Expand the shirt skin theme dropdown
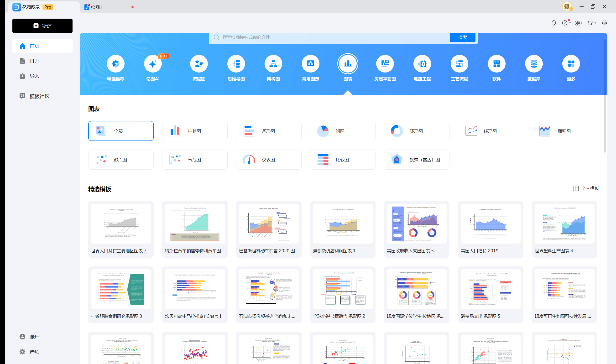 tap(591, 23)
